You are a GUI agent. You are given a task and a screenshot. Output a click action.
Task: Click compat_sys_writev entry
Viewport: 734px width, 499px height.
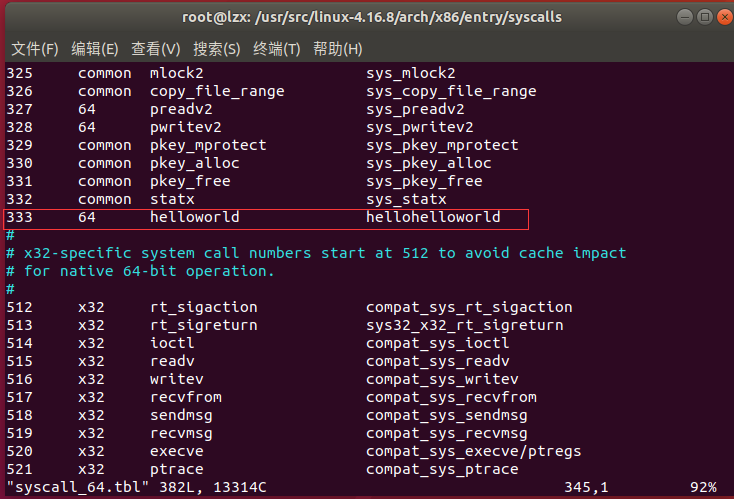tap(442, 380)
